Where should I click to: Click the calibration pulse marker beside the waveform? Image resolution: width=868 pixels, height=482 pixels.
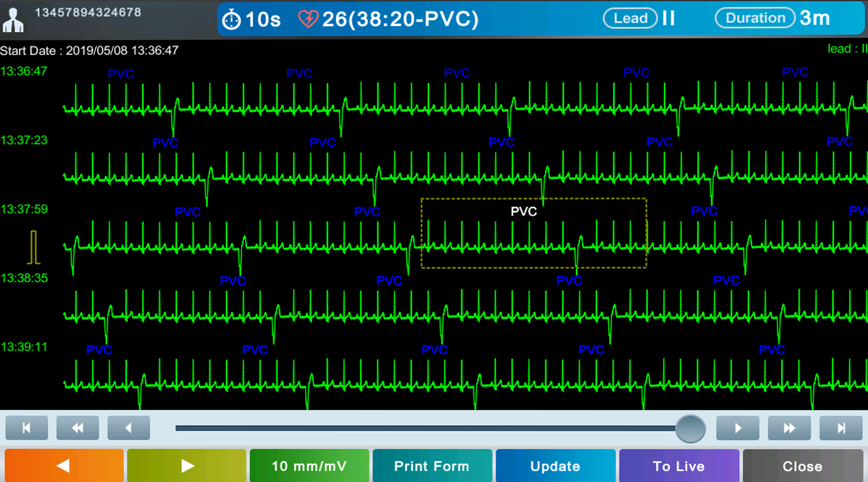tap(34, 247)
